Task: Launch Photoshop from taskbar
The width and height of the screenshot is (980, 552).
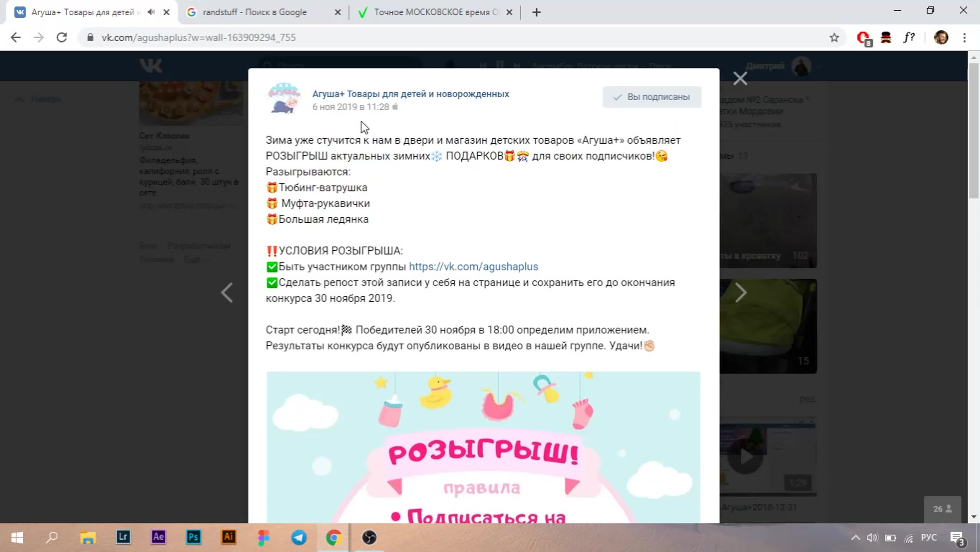Action: tap(193, 538)
